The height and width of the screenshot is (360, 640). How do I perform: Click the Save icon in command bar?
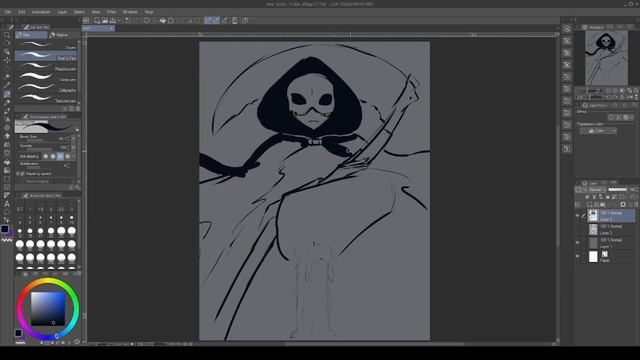[x=113, y=20]
